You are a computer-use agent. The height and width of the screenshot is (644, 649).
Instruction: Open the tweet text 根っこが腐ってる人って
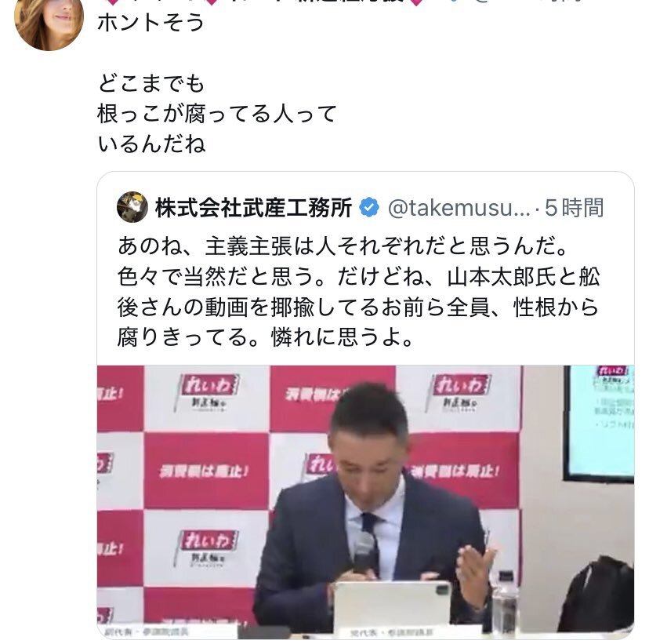[x=217, y=114]
